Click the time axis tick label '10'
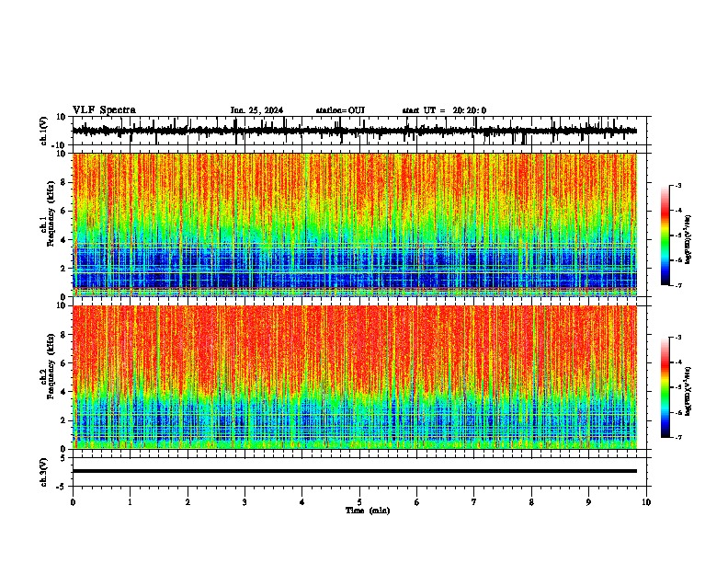728x563 pixels. pos(646,502)
